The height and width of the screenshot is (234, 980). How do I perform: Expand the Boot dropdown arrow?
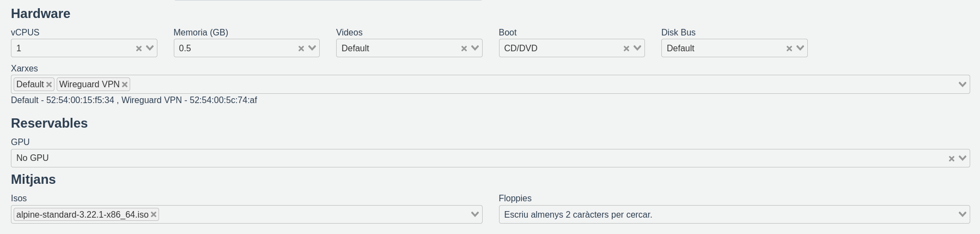click(637, 48)
